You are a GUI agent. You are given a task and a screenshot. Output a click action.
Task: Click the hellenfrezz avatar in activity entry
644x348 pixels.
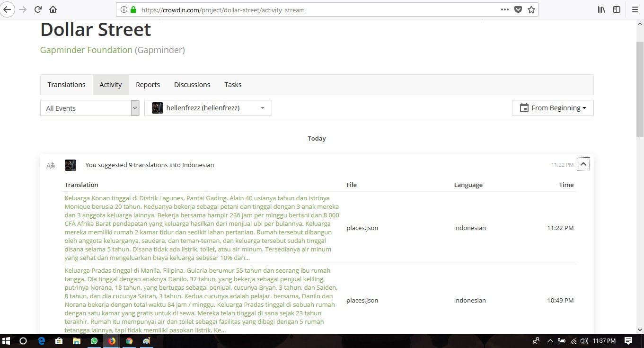(x=71, y=165)
